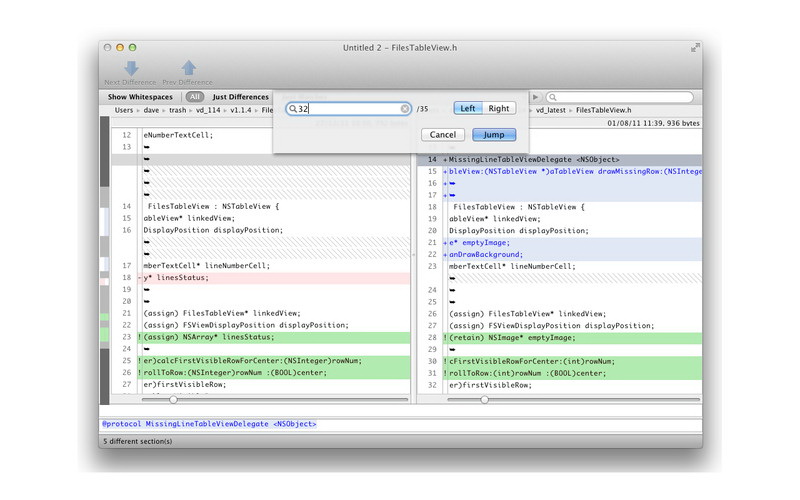Toggle fullscreen with the top-right arrows icon
The height and width of the screenshot is (500, 800).
pos(695,47)
